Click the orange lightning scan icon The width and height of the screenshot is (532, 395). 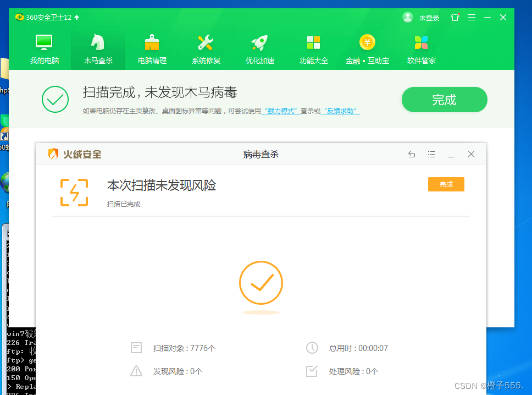tap(74, 193)
